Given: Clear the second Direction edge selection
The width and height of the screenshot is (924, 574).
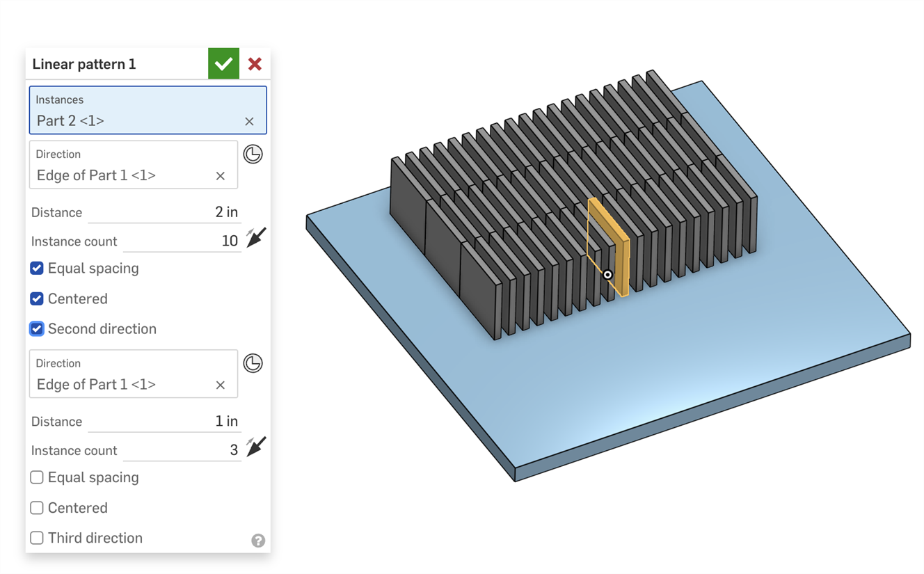Looking at the screenshot, I should [x=220, y=385].
